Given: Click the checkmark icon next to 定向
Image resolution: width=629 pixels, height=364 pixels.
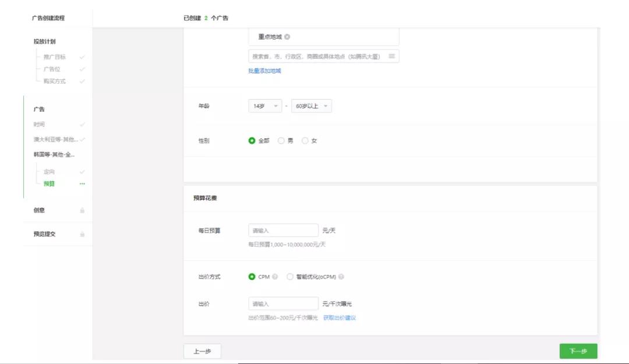Looking at the screenshot, I should click(x=82, y=172).
